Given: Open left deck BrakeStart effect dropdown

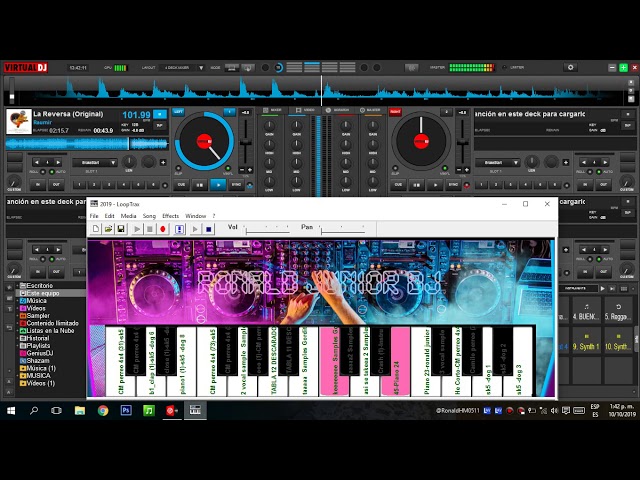Looking at the screenshot, I should 95,162.
